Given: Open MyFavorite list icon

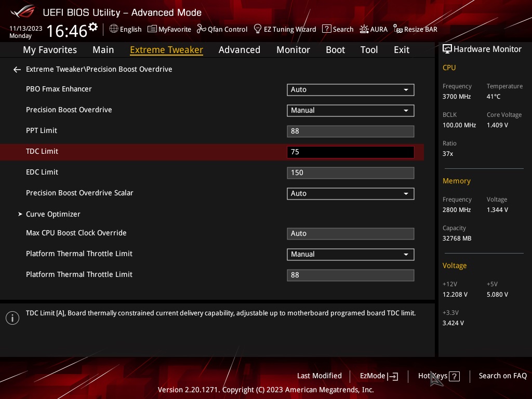Looking at the screenshot, I should [152, 29].
